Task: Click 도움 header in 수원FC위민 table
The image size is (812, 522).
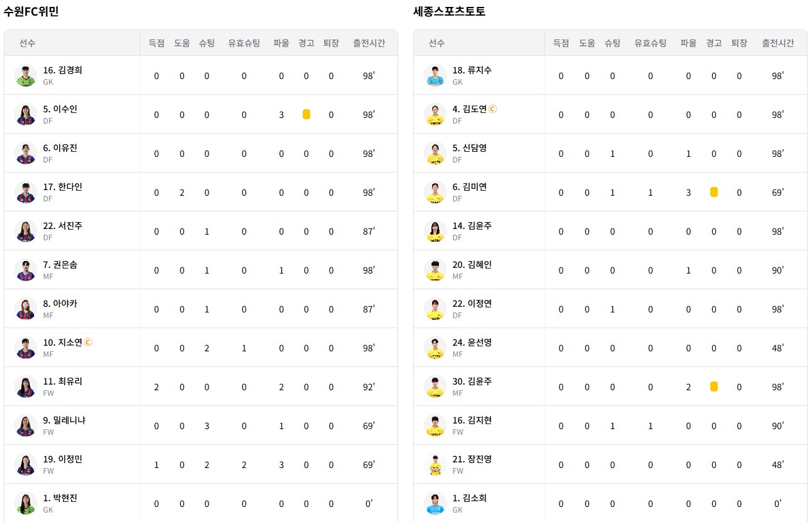Action: tap(182, 43)
